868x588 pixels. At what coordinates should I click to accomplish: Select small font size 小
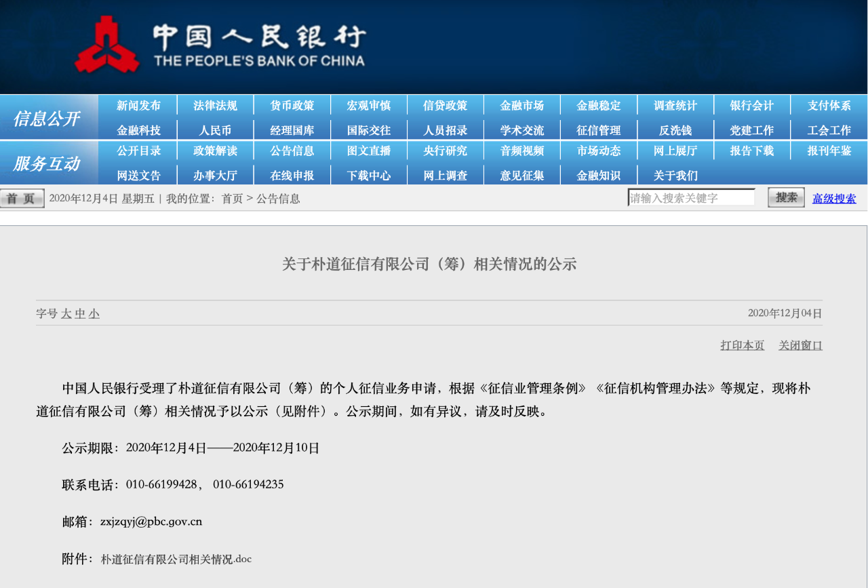[x=94, y=314]
